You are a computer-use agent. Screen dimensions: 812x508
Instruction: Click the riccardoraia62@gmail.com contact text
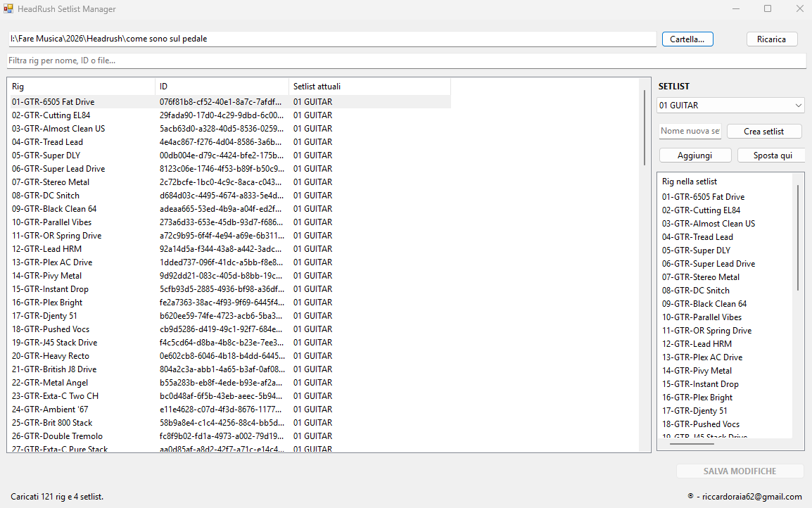[752, 497]
